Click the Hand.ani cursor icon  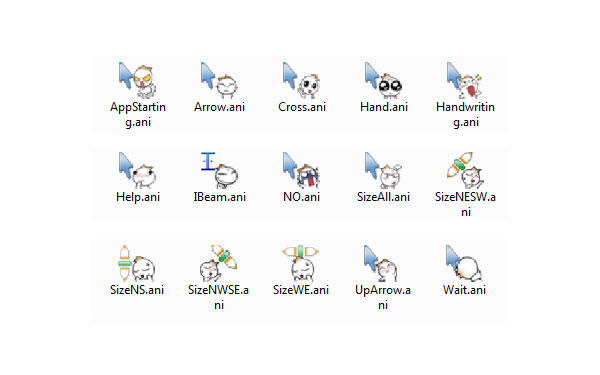coord(383,80)
